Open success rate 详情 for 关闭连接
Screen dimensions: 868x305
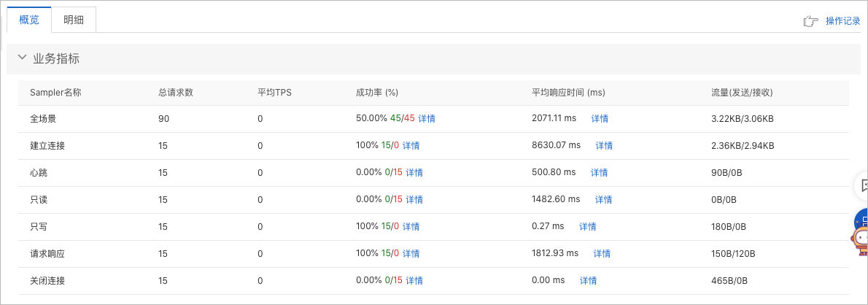414,281
